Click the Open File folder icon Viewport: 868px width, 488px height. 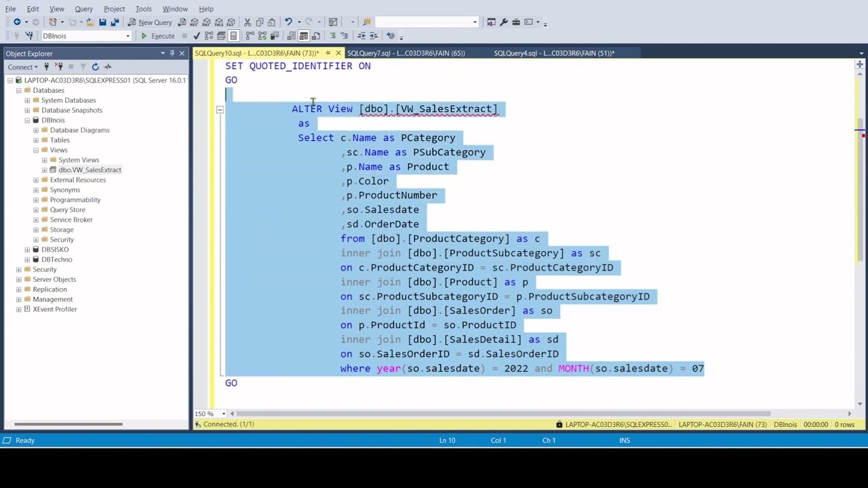click(90, 22)
